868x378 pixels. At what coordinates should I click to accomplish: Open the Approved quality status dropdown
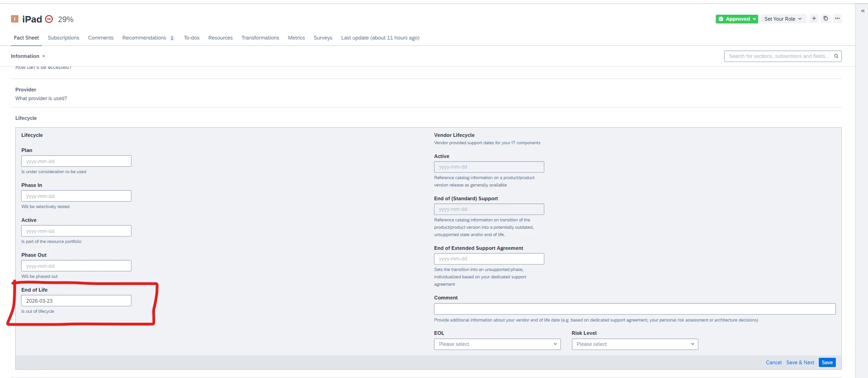(x=737, y=19)
